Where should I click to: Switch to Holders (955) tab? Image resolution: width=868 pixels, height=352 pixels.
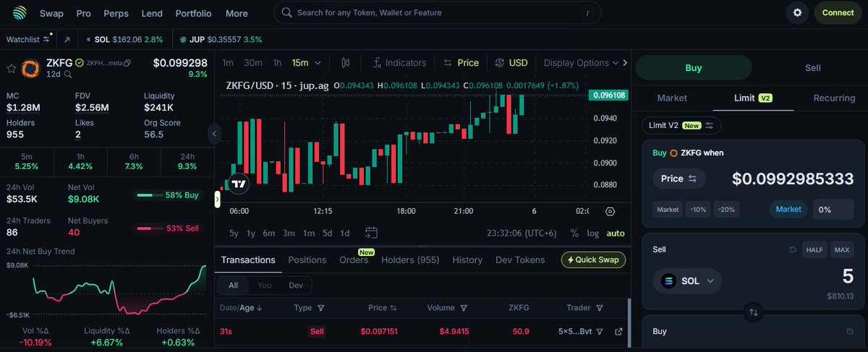pyautogui.click(x=410, y=259)
